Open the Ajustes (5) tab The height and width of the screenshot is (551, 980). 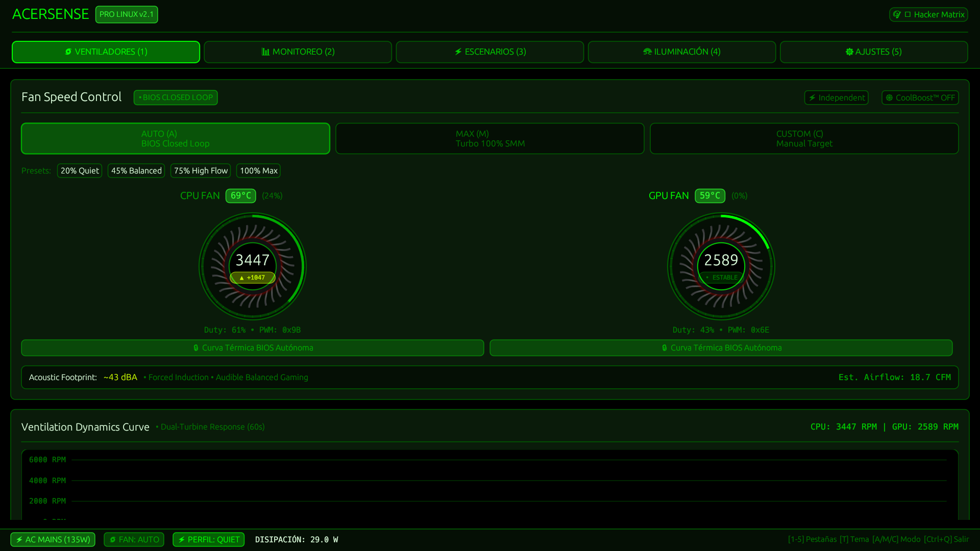[873, 52]
